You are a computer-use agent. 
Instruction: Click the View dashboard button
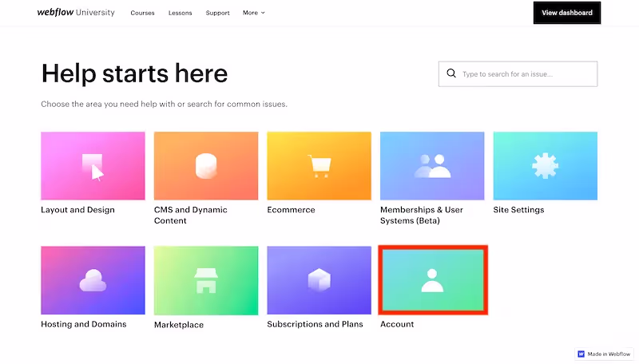[567, 13]
